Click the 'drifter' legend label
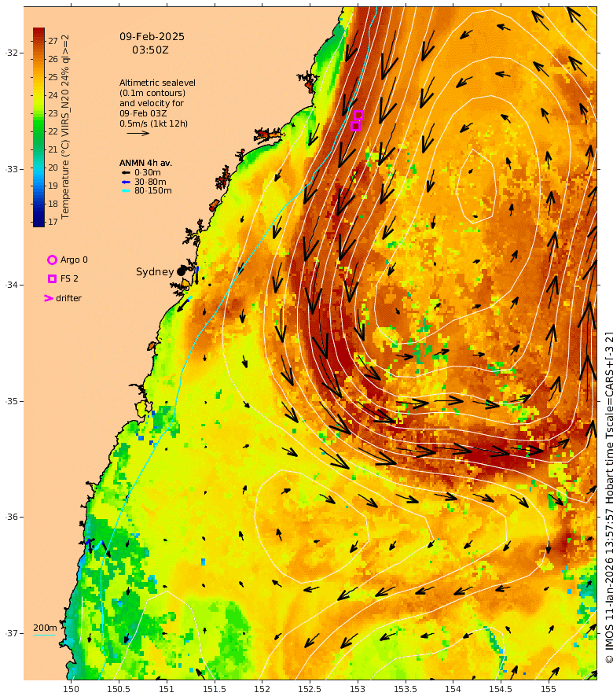 68,298
